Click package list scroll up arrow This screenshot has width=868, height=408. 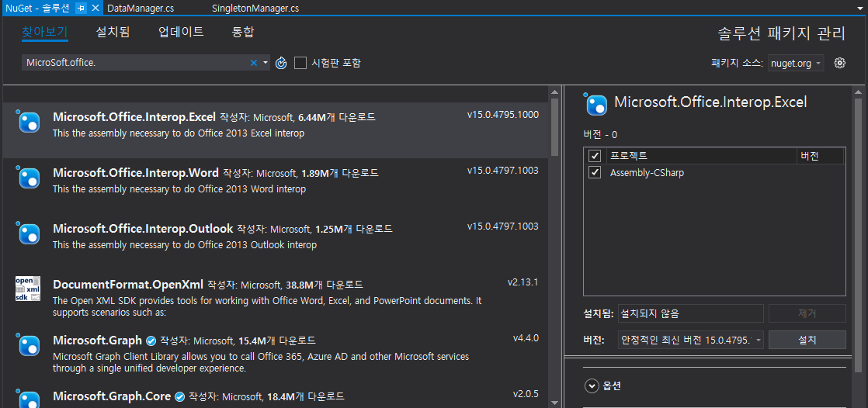(x=554, y=92)
